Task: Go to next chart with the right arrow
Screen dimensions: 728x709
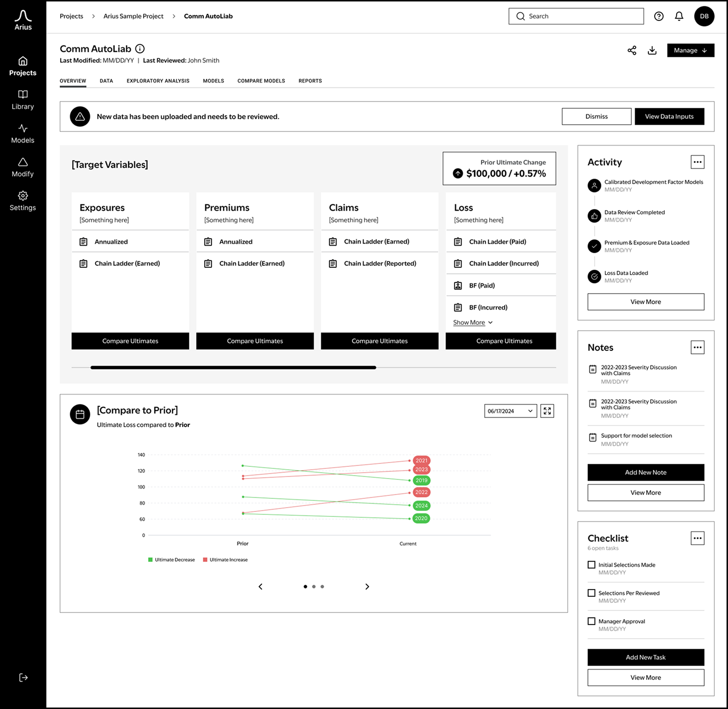Action: pos(367,587)
